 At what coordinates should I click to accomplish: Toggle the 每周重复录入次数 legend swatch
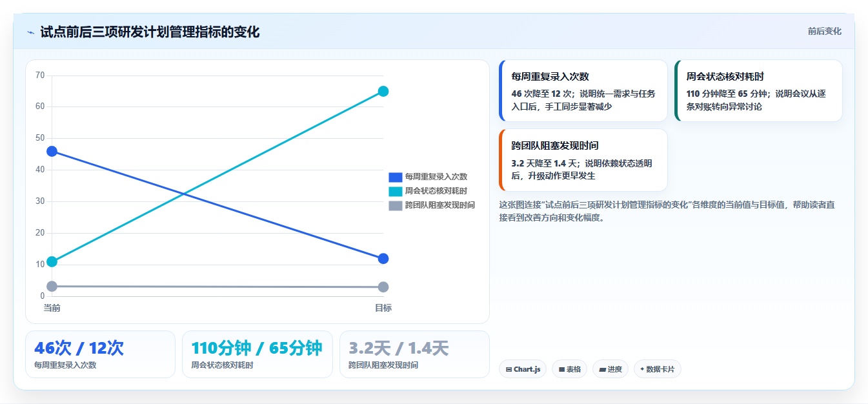coord(396,177)
